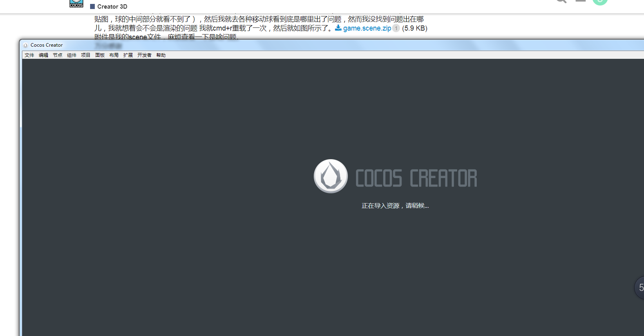
Task: Click the Cocos Creator window title text
Action: 47,45
